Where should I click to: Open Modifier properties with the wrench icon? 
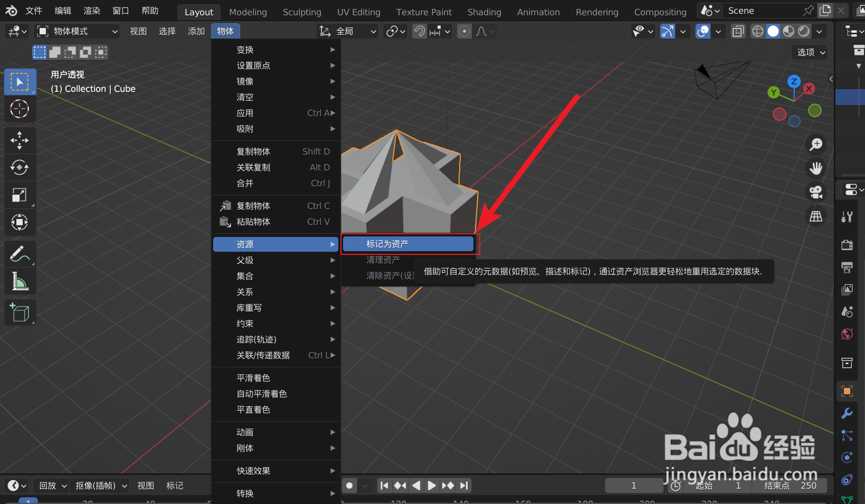tap(847, 413)
